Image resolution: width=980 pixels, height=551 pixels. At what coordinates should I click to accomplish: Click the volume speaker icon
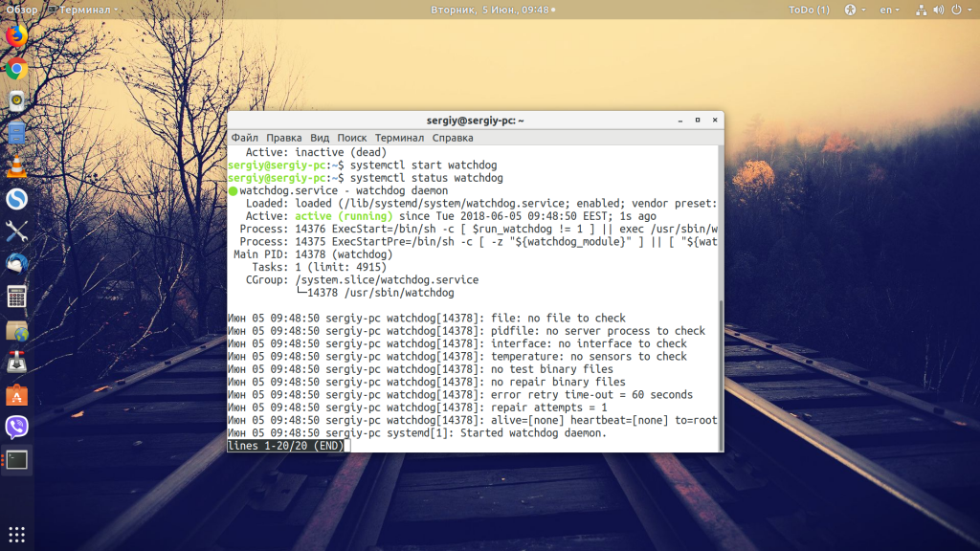click(x=937, y=10)
